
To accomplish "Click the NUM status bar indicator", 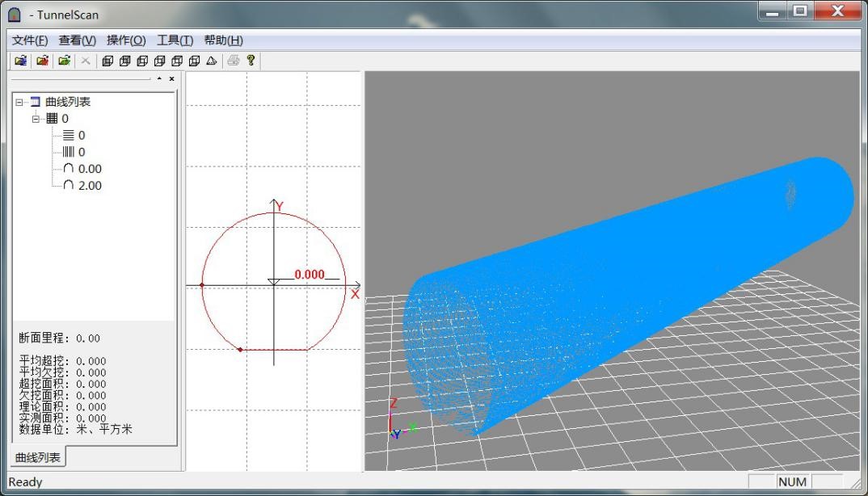I will 793,481.
